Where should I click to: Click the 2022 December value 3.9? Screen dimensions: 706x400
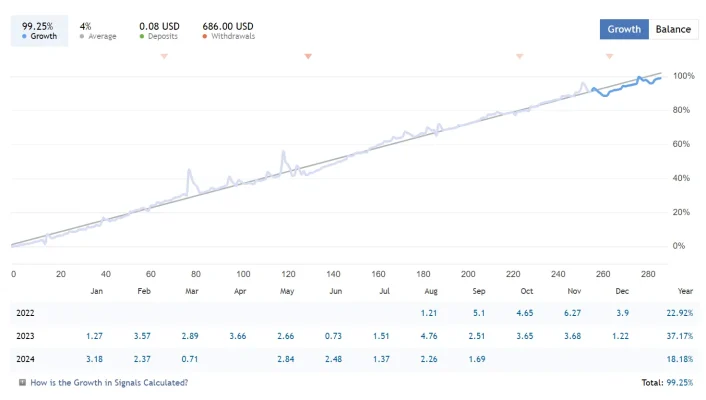[x=623, y=313]
